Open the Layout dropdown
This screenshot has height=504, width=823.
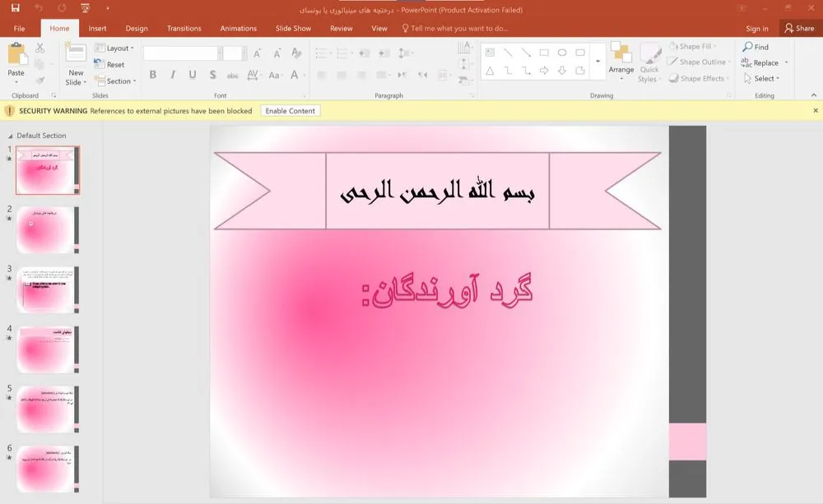point(117,49)
